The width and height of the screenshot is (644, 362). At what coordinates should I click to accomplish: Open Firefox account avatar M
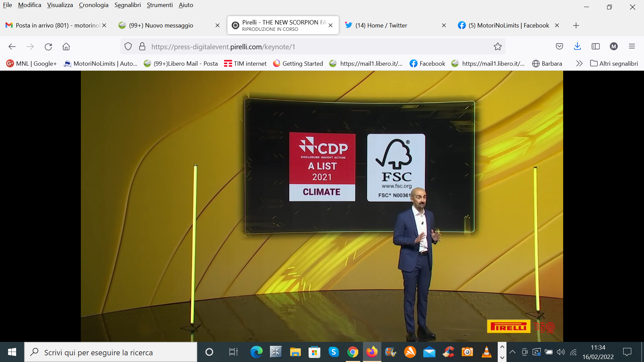[613, 47]
